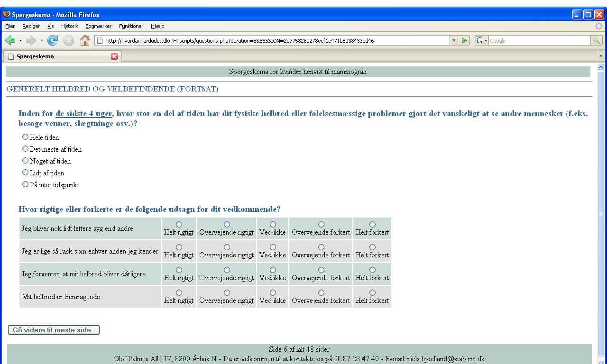This screenshot has width=607, height=364.
Task: Select 'Ved ikke' for 'Jeg bliver nok lidt lettere syg'
Action: click(x=273, y=224)
